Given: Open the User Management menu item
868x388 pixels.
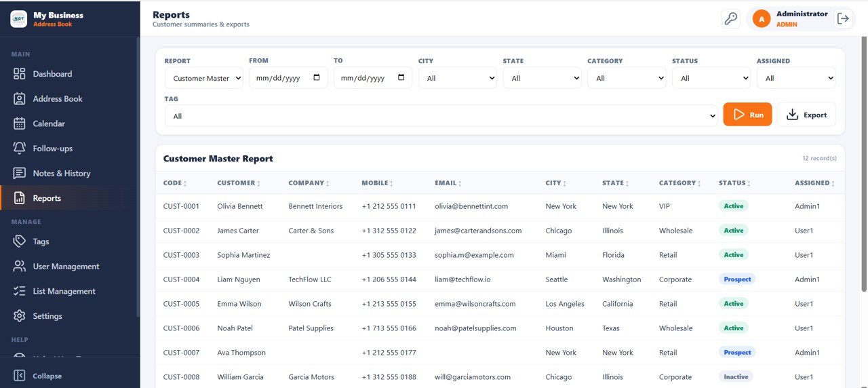Looking at the screenshot, I should [69, 267].
